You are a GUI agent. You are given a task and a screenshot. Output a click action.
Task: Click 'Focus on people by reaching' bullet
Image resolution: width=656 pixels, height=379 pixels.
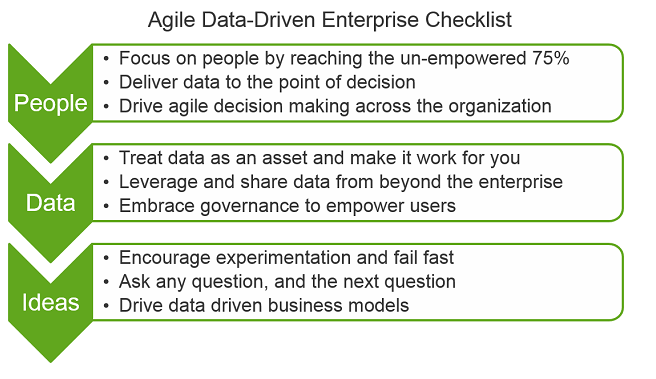[344, 58]
